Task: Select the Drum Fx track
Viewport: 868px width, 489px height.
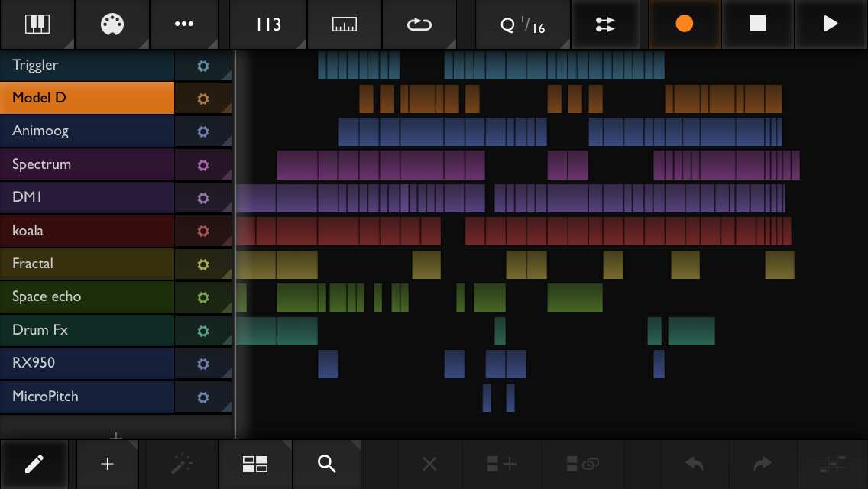Action: click(87, 330)
